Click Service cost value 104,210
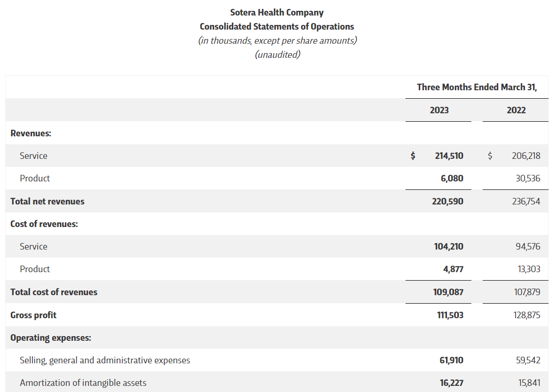Image resolution: width=549 pixels, height=392 pixels. coord(448,247)
